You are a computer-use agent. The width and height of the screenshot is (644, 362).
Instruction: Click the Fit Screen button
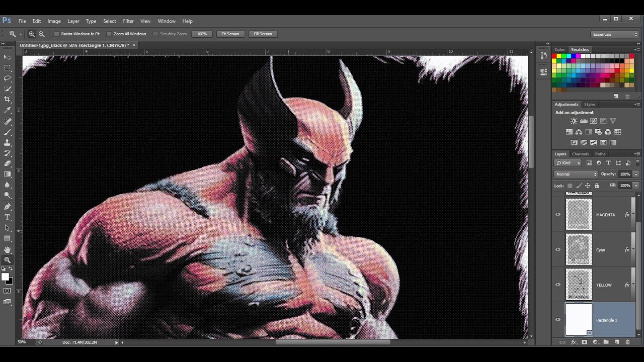tap(230, 34)
